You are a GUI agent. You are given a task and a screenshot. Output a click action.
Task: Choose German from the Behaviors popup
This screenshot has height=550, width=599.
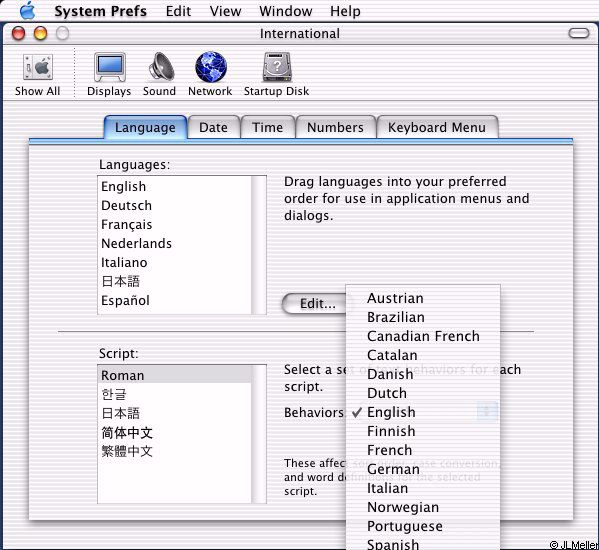(423, 469)
